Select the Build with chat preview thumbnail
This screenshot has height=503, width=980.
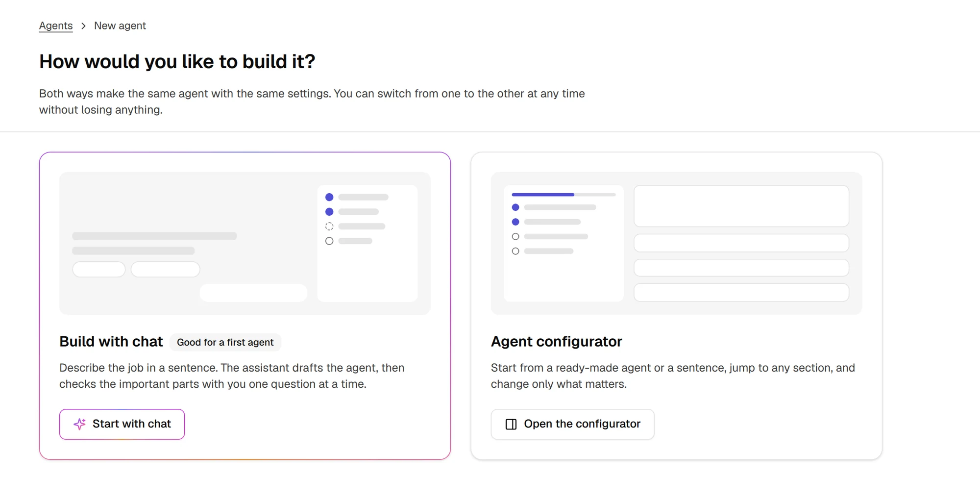click(245, 243)
